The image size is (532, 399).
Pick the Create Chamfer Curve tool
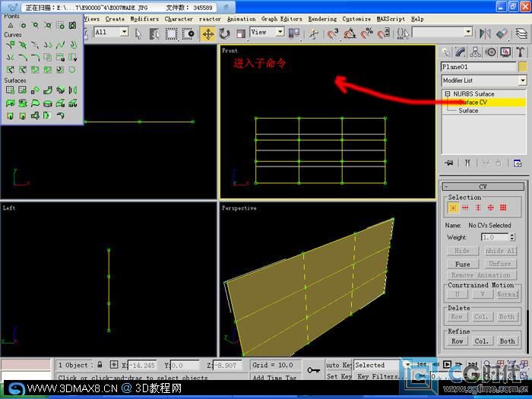pyautogui.click(x=23, y=57)
